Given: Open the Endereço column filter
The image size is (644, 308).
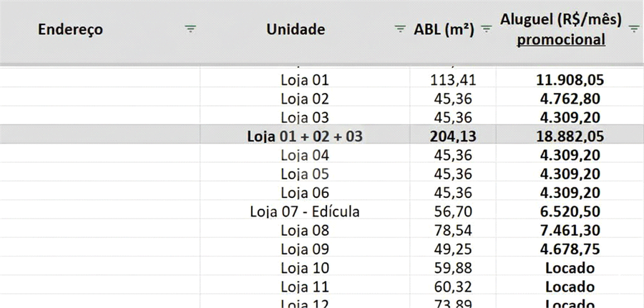Looking at the screenshot, I should 190,29.
